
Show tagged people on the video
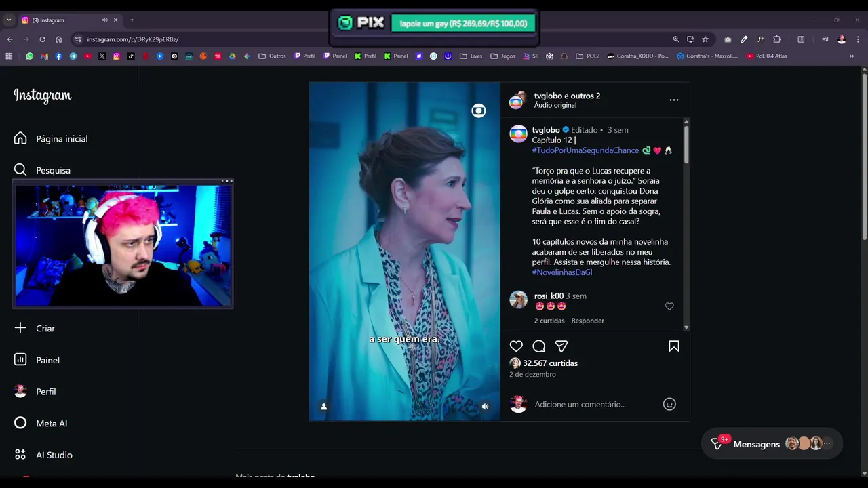323,407
